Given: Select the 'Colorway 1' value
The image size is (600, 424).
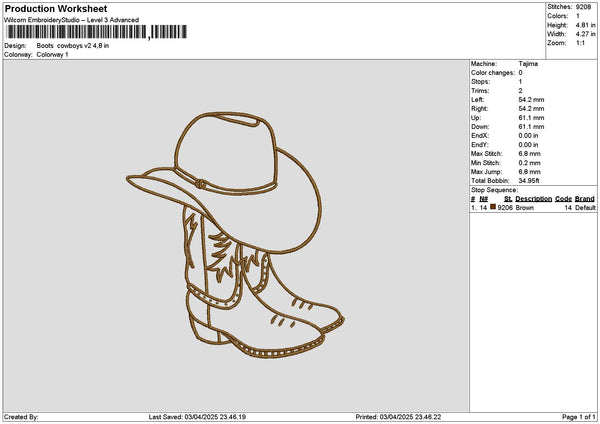Looking at the screenshot, I should [x=52, y=55].
